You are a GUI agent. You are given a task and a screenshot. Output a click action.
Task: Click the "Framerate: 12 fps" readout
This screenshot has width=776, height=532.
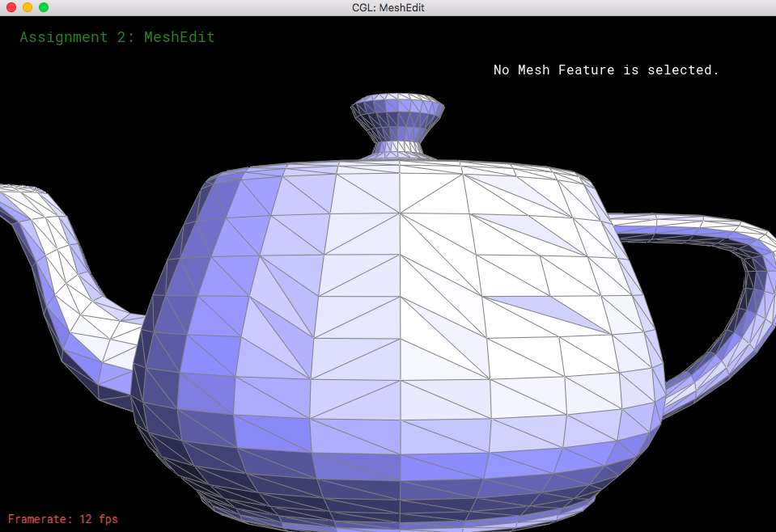63,518
